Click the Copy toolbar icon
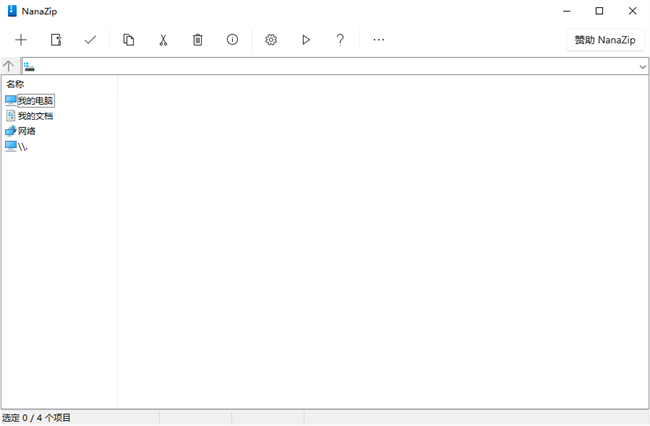This screenshot has height=426, width=650. point(128,40)
